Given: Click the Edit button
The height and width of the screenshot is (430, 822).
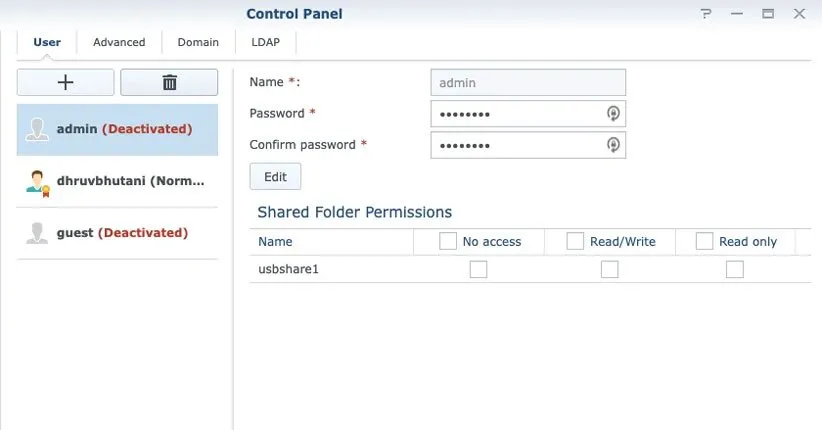Looking at the screenshot, I should click(275, 177).
